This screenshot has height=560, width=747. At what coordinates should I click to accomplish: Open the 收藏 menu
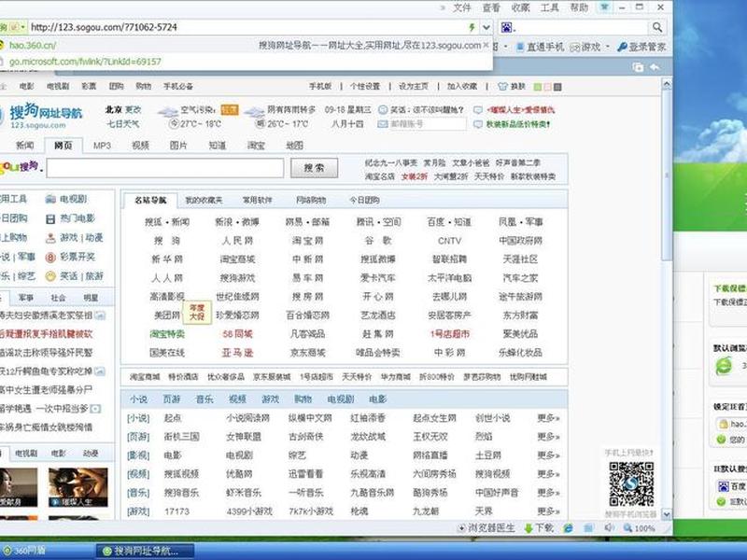click(x=520, y=7)
